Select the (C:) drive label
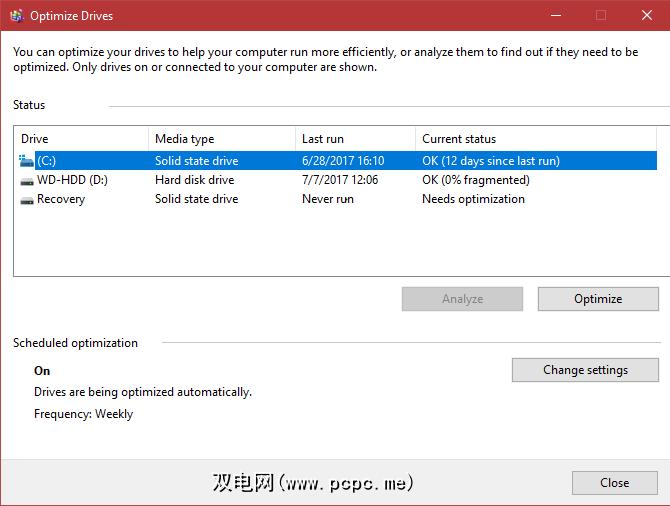The image size is (670, 506). [48, 160]
